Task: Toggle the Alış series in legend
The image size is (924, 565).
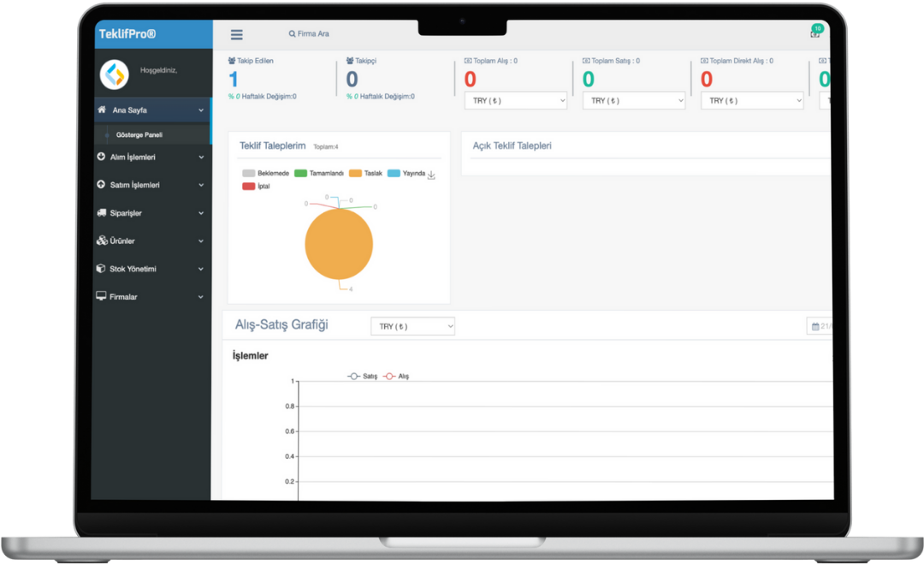Action: pos(396,377)
